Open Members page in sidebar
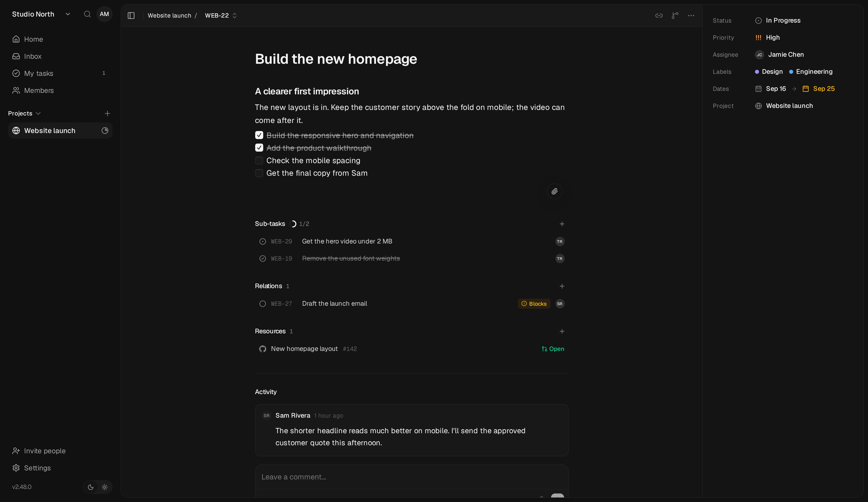 click(60, 91)
